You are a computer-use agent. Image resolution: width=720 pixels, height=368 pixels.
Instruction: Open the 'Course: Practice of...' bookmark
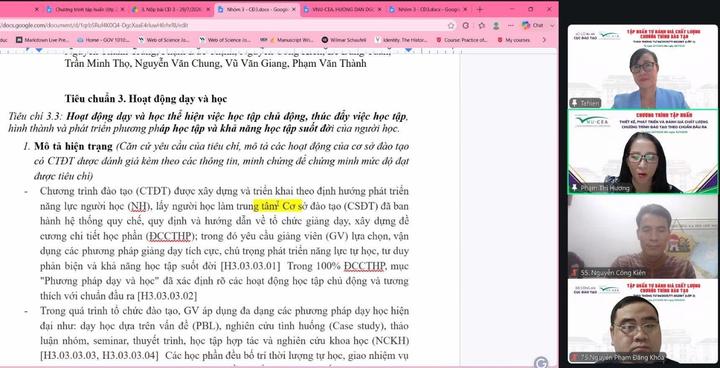coord(461,40)
